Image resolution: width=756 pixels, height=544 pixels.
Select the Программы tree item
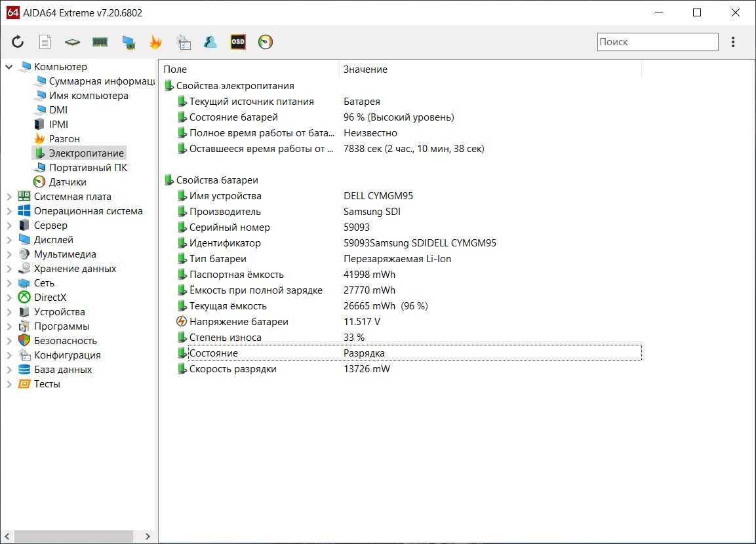[x=62, y=326]
